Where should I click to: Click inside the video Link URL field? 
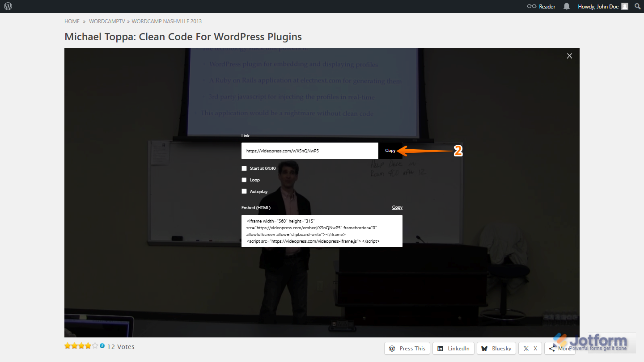pos(309,151)
